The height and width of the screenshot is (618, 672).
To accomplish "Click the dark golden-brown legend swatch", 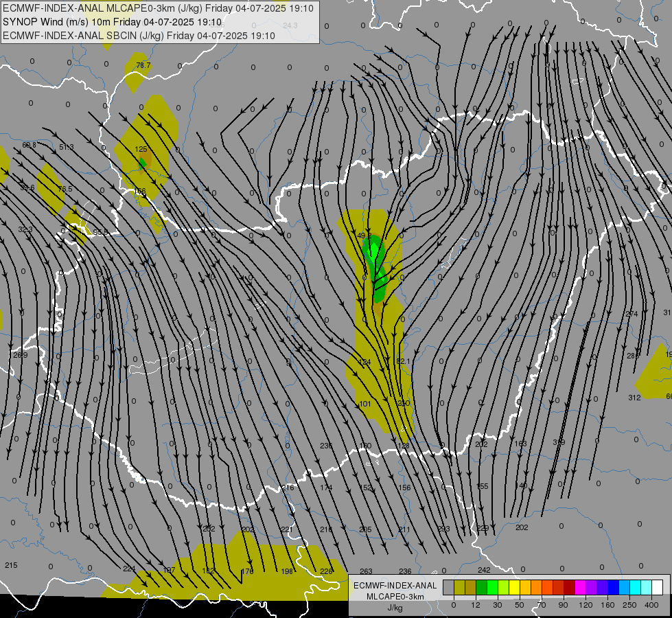I will pyautogui.click(x=471, y=587).
